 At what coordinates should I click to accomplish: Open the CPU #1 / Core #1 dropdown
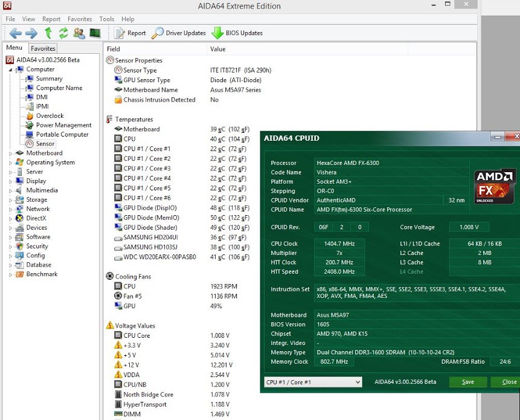313,382
